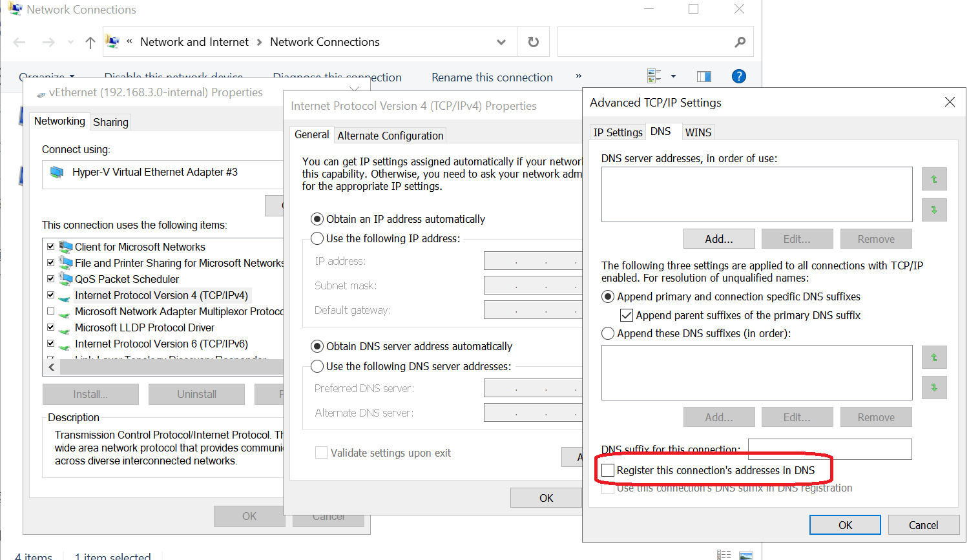Click the change view icon in the toolbar
Image resolution: width=969 pixels, height=560 pixels.
(654, 76)
